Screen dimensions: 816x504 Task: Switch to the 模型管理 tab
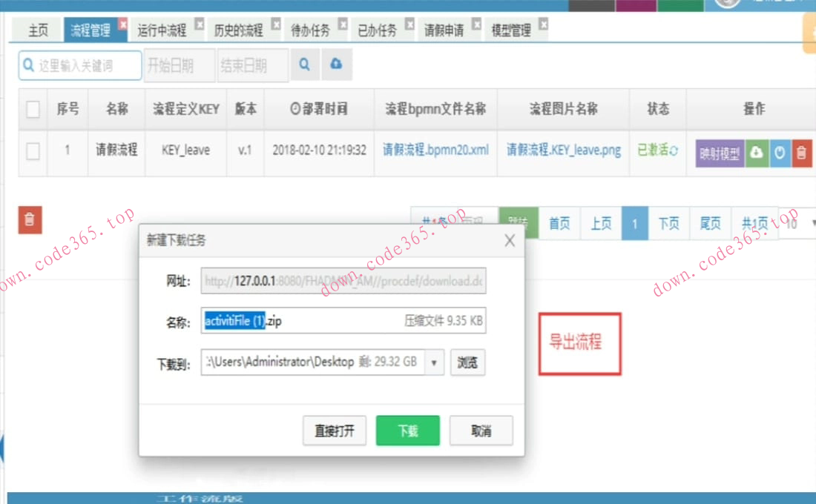coord(510,30)
